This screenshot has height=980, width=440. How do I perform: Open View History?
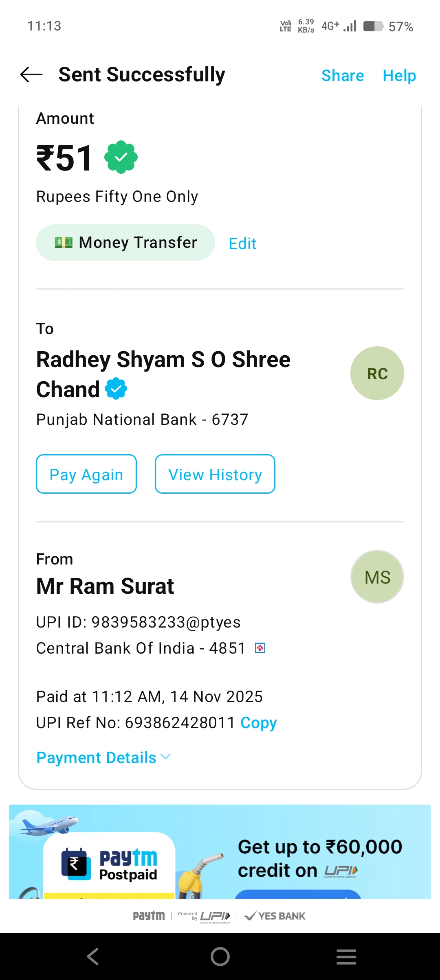[215, 474]
